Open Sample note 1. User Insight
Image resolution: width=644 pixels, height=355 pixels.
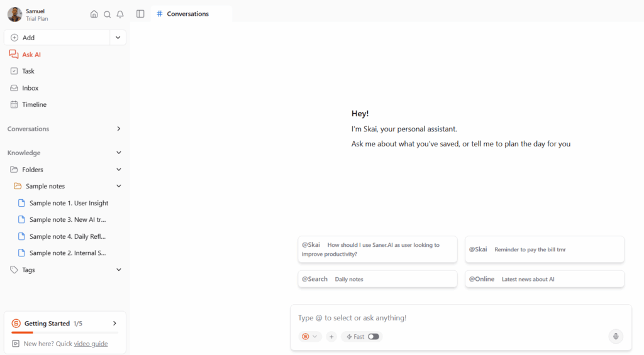(x=69, y=203)
